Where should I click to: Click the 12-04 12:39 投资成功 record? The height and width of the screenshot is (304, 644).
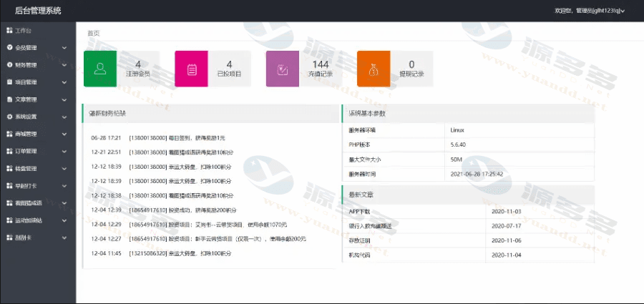click(163, 210)
